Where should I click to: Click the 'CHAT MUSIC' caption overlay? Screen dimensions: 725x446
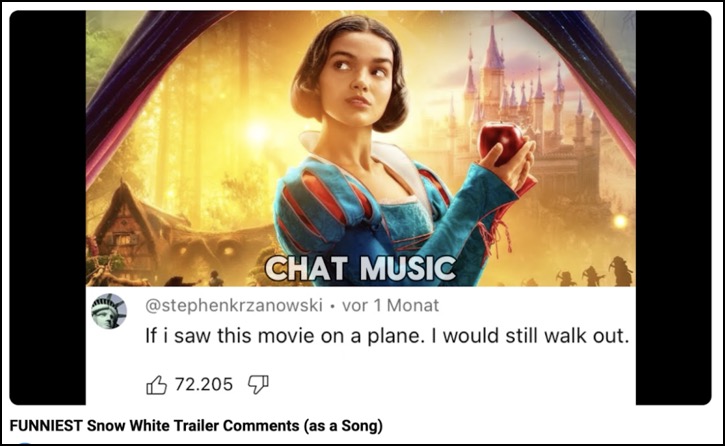(x=361, y=269)
